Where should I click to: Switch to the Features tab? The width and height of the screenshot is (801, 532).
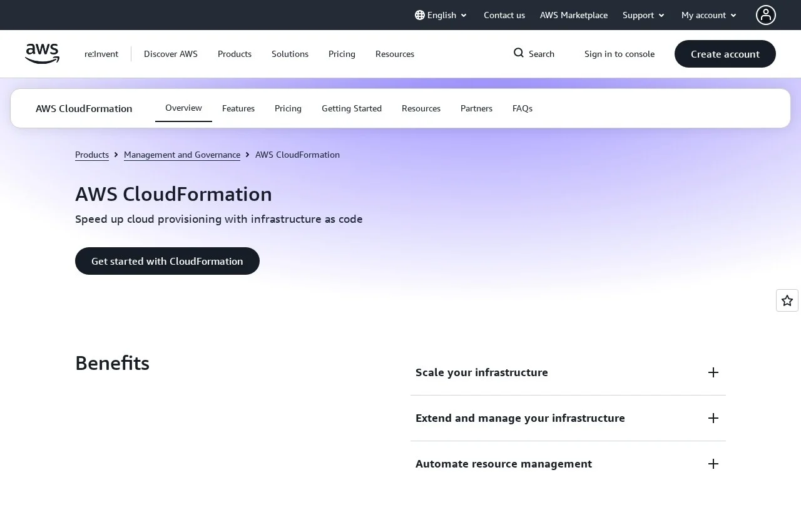(x=238, y=108)
